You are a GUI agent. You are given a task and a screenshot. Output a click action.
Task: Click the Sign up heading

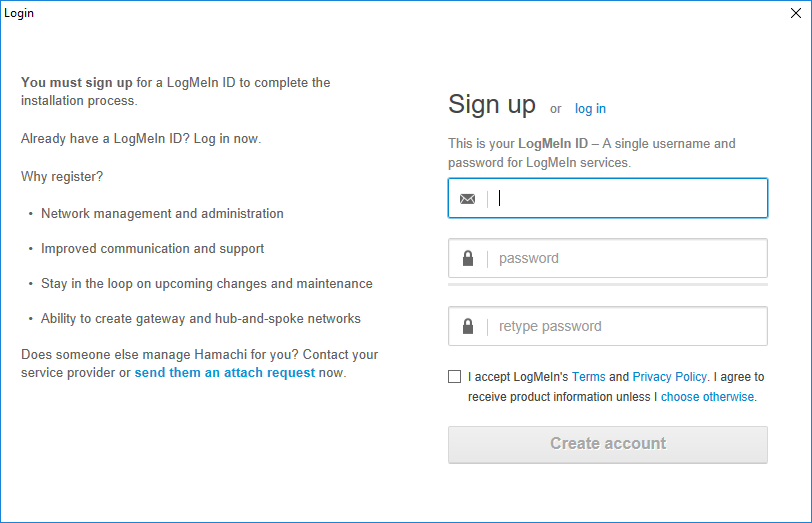[491, 105]
